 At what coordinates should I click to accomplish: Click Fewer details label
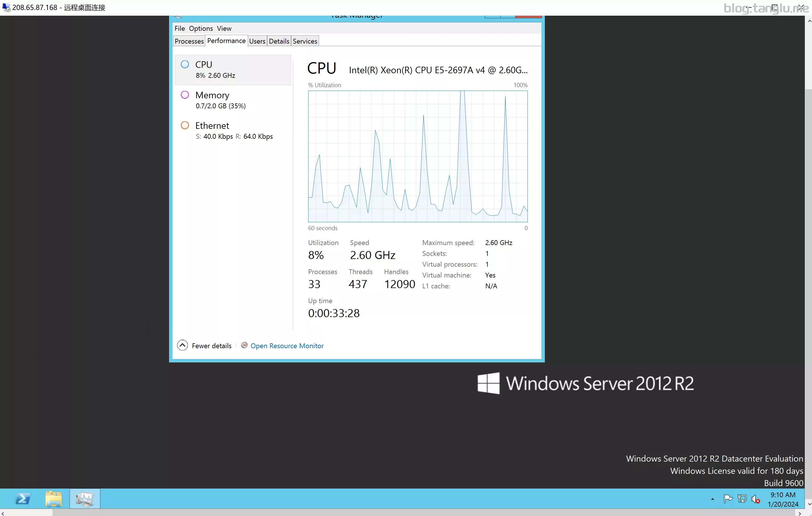click(x=212, y=346)
